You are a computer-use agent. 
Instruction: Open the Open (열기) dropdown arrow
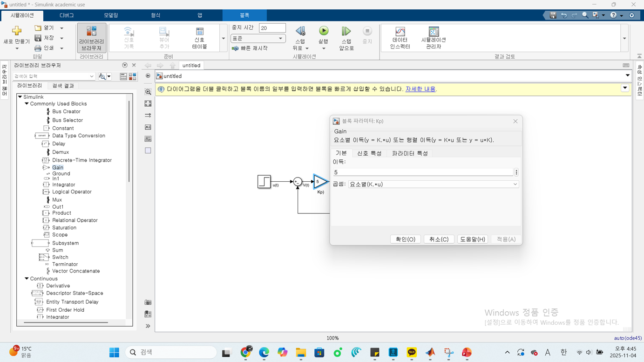(61, 28)
